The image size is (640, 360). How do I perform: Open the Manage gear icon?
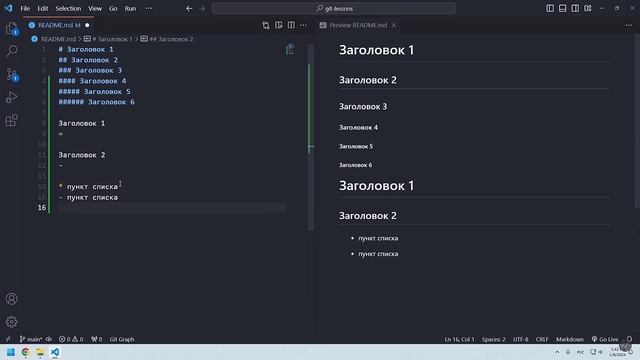[11, 322]
